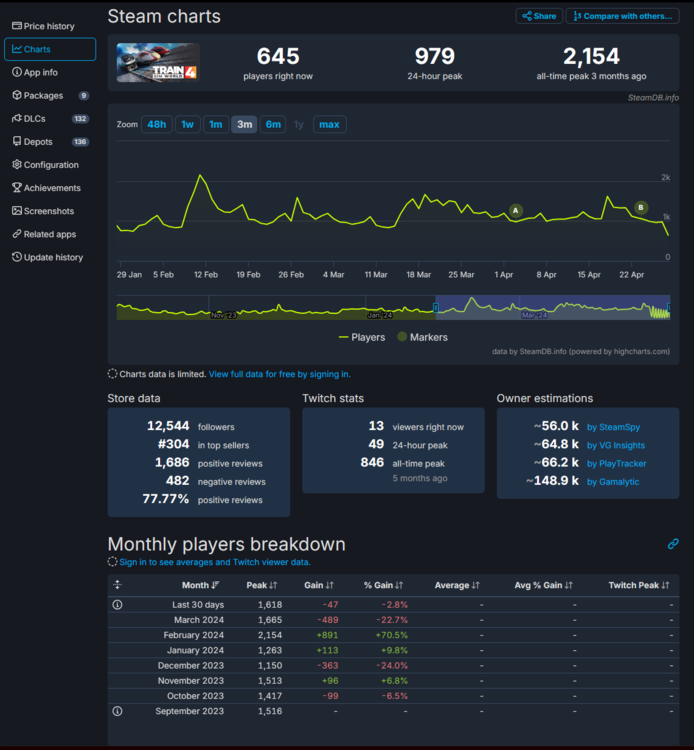Click the Configuration gear icon
Screen dimensions: 694x750
point(17,165)
